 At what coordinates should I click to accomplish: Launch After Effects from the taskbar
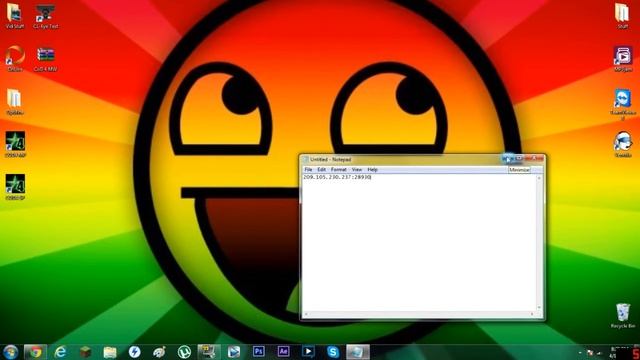coord(283,352)
